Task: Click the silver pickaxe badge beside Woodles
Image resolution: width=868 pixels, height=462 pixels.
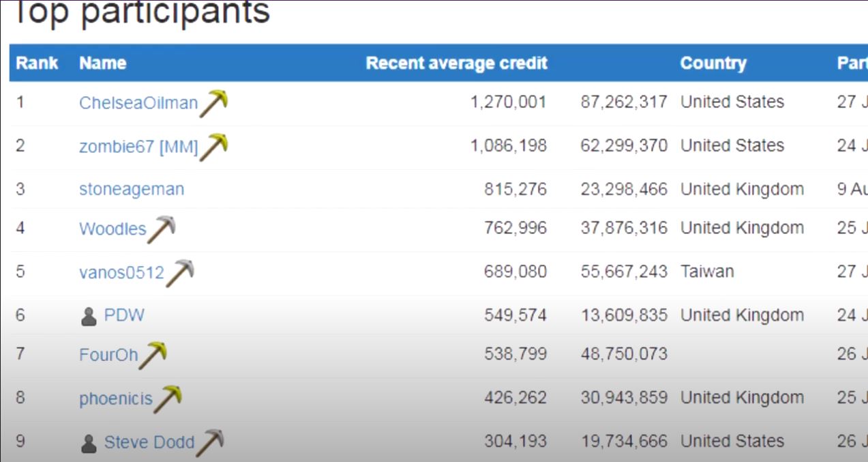Action: pos(161,229)
